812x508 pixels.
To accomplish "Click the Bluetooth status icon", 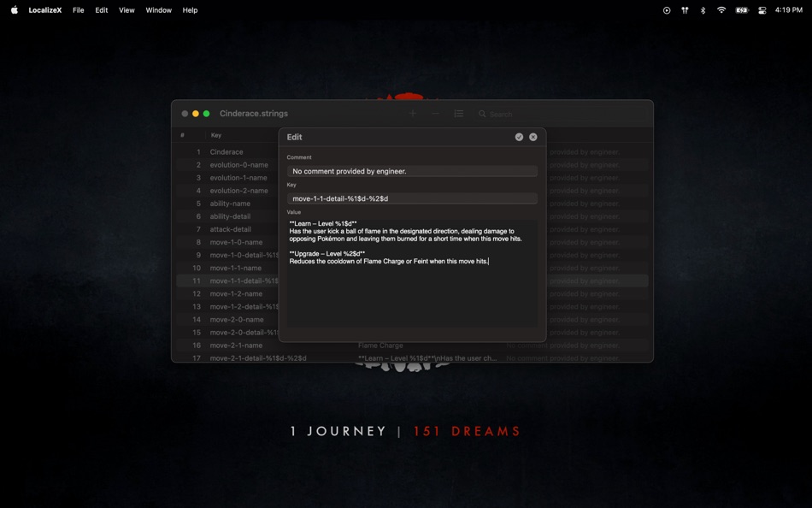I will (703, 10).
